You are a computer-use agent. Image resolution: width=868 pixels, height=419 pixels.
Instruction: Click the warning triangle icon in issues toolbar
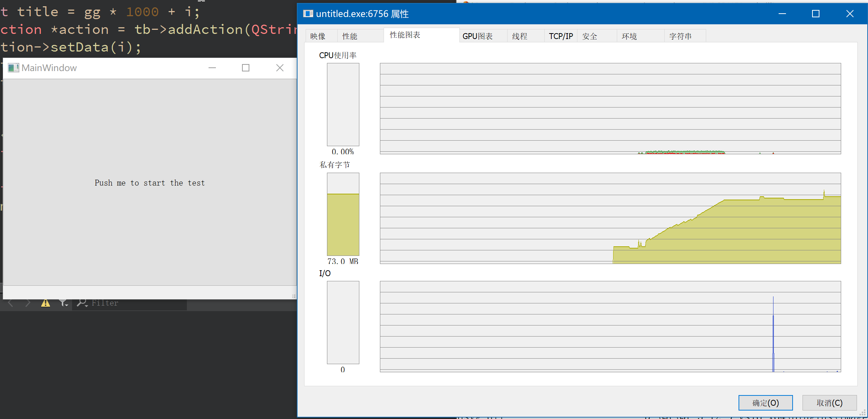[x=45, y=303]
